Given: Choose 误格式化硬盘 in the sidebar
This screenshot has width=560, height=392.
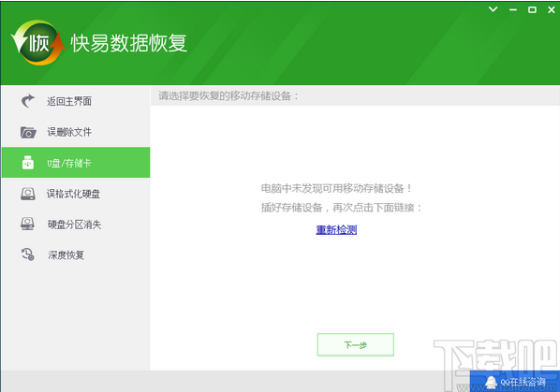Looking at the screenshot, I should (75, 194).
